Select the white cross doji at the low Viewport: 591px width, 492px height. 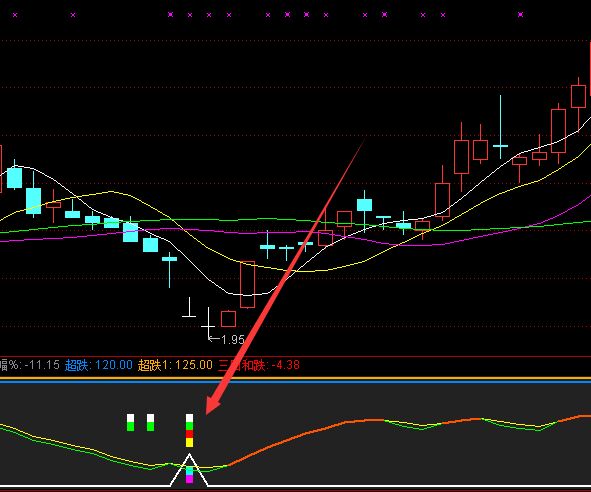[208, 324]
